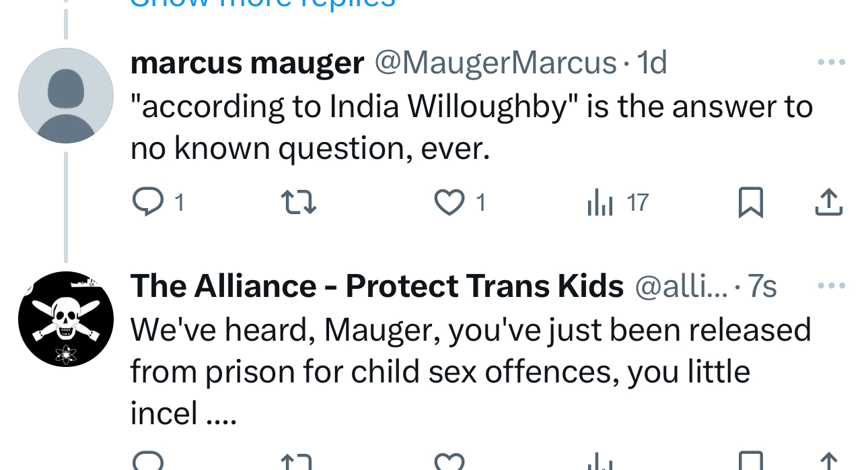View analytics for marcus mauger's tweet
Screen dimensions: 868x470
(x=600, y=202)
